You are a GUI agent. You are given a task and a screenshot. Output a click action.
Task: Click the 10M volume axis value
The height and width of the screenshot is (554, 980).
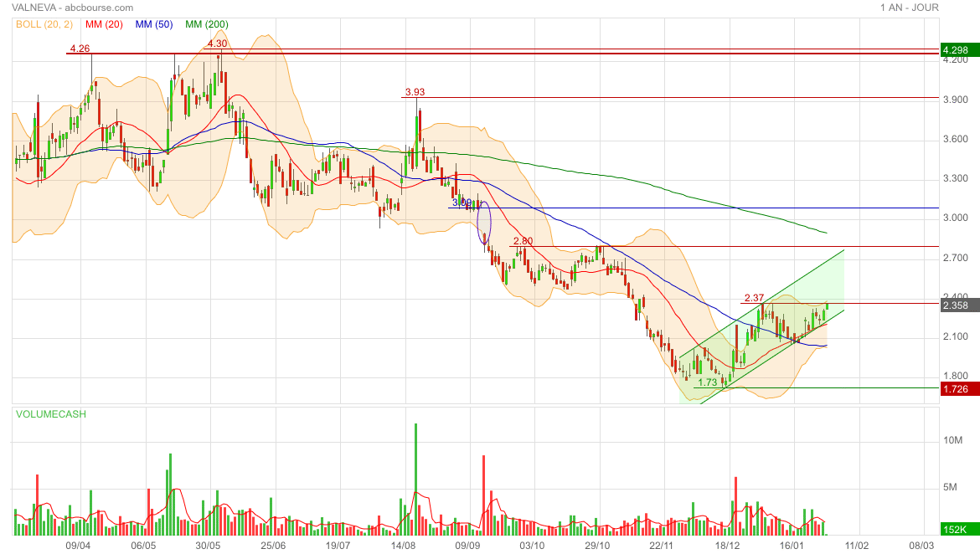952,440
